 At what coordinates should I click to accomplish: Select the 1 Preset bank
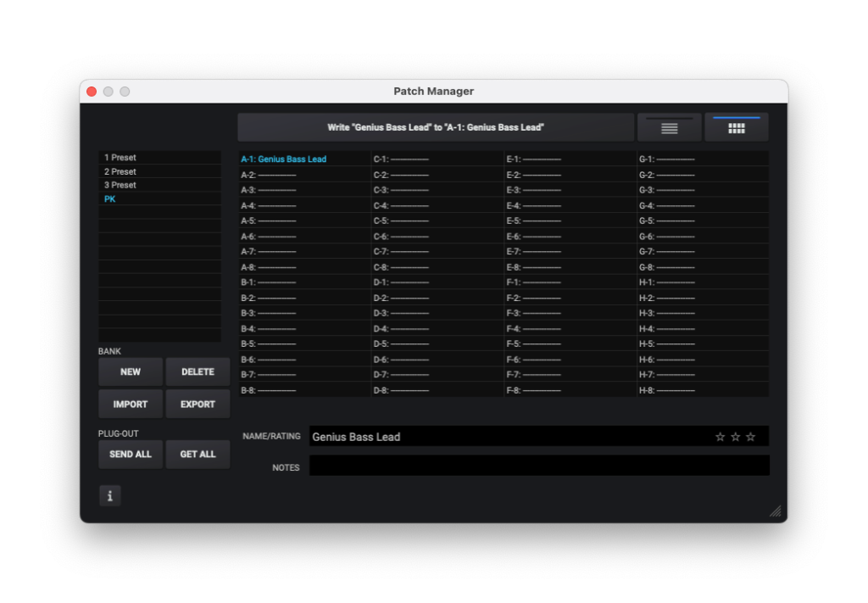[x=120, y=158]
